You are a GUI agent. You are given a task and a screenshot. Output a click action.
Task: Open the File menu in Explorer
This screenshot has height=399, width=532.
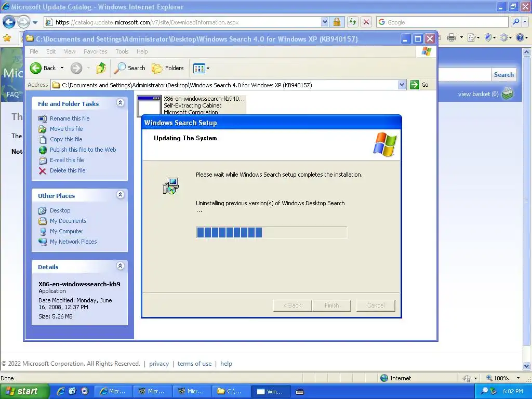pyautogui.click(x=34, y=51)
